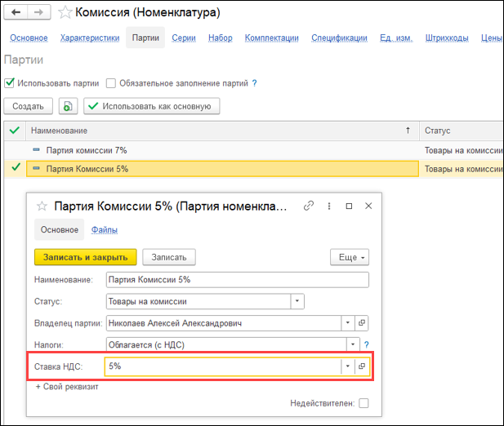Check the Недействителен checkbox
Screen dimensions: 504x426
[x=364, y=403]
